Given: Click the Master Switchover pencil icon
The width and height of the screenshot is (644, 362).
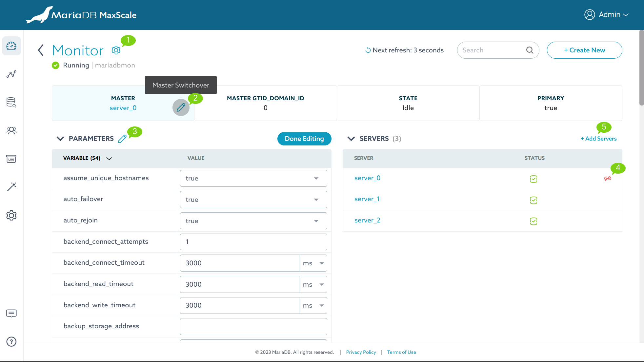Looking at the screenshot, I should pyautogui.click(x=181, y=107).
